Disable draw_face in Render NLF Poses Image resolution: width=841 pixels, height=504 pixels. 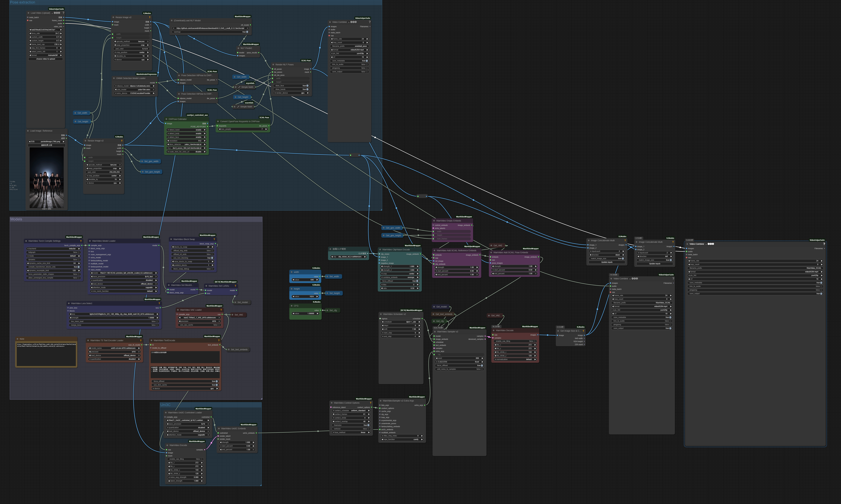click(307, 86)
